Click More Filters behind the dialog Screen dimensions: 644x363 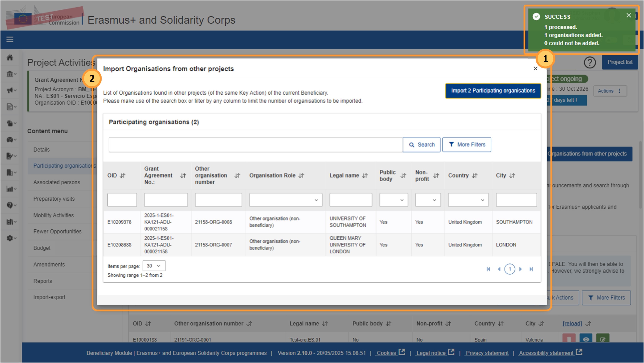point(606,298)
